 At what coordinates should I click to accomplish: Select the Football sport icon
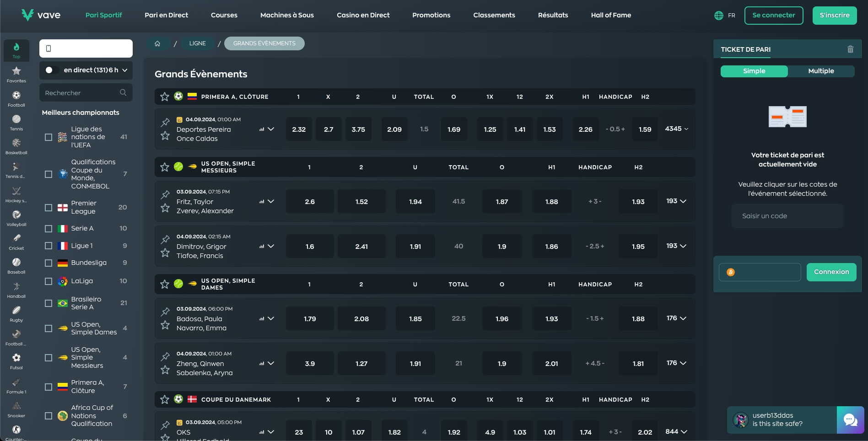pyautogui.click(x=16, y=99)
